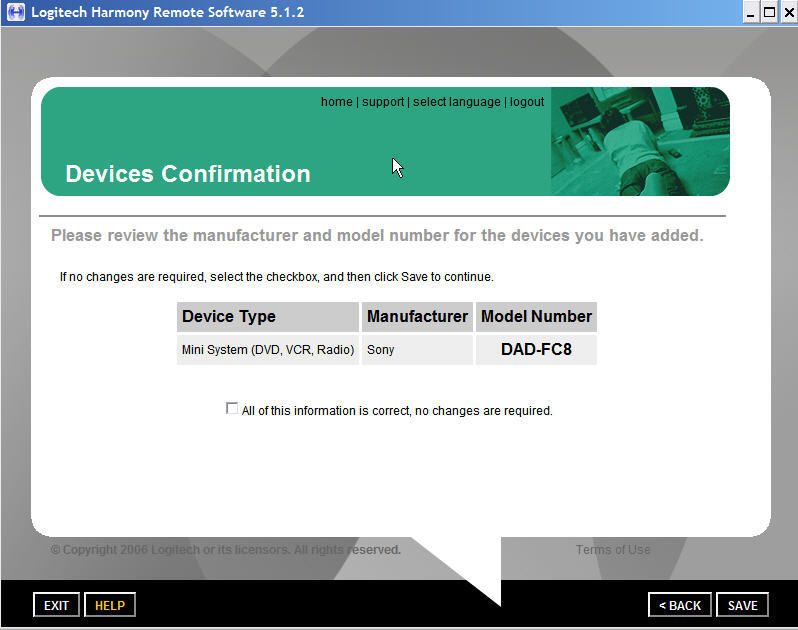The image size is (798, 630).
Task: Open HELP from the bottom bar
Action: pyautogui.click(x=110, y=605)
